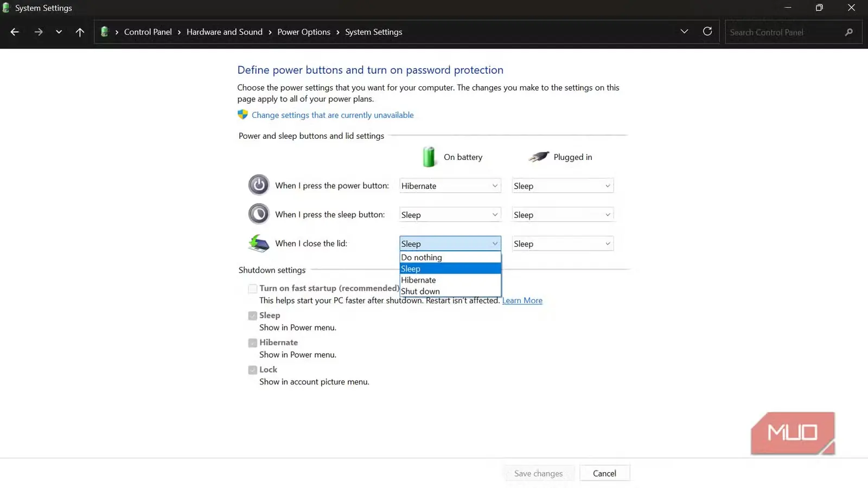Click 'Power and sleep buttons and lid settings' label

click(311, 136)
